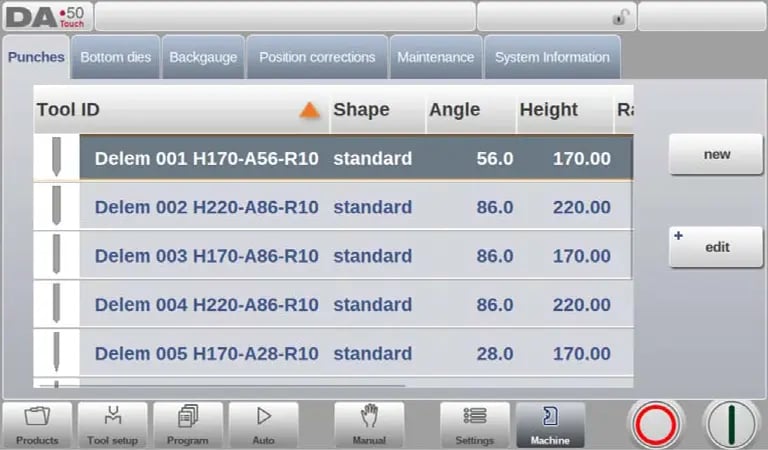The image size is (768, 450).
Task: Start Auto mode with play icon
Action: pyautogui.click(x=263, y=425)
